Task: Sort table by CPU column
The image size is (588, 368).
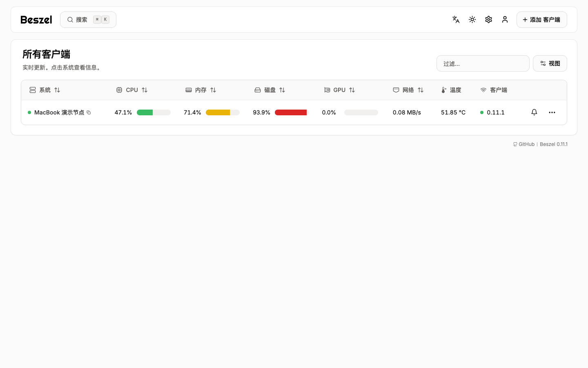Action: click(x=132, y=90)
